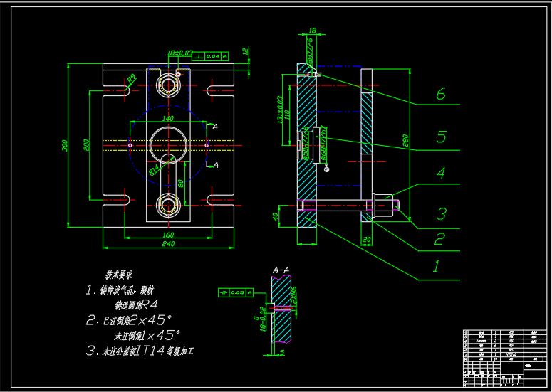Image resolution: width=552 pixels, height=392 pixels.
Task: Pick the R14 radius label
Action: (155, 170)
